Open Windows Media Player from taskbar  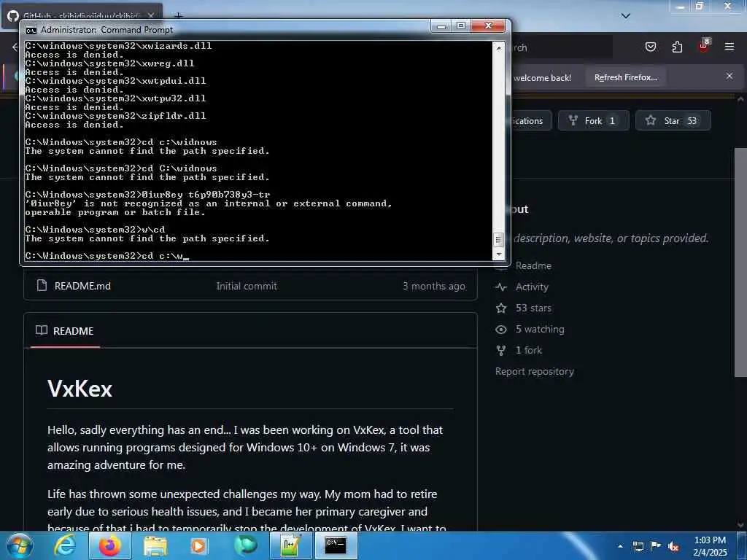click(x=199, y=545)
